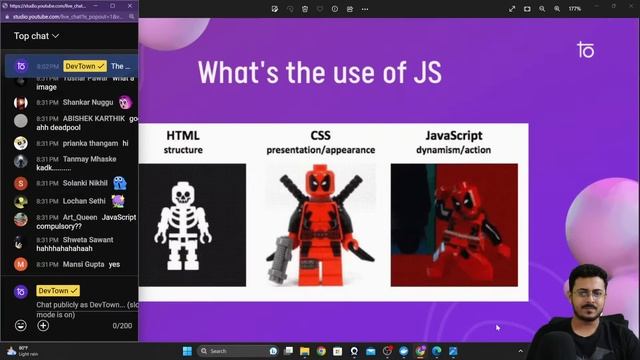Click the JavaScript animated Deadpool image
This screenshot has width=640, height=360.
coord(454,225)
